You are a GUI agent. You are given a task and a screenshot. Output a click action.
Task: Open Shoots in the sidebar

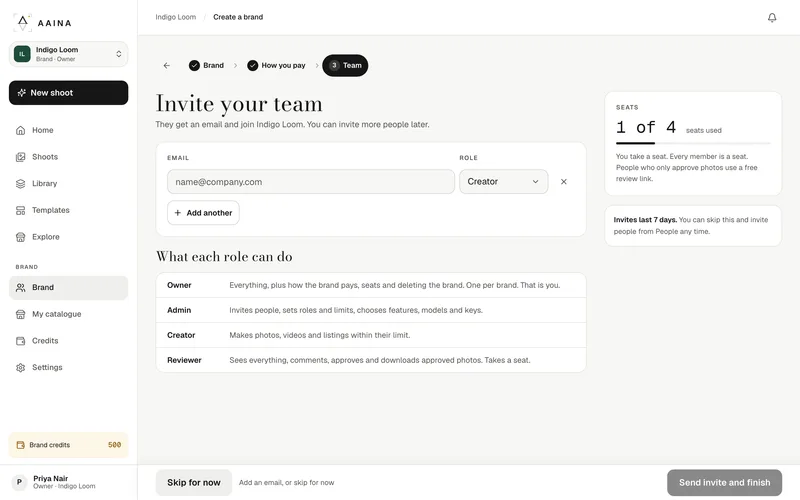point(68,157)
